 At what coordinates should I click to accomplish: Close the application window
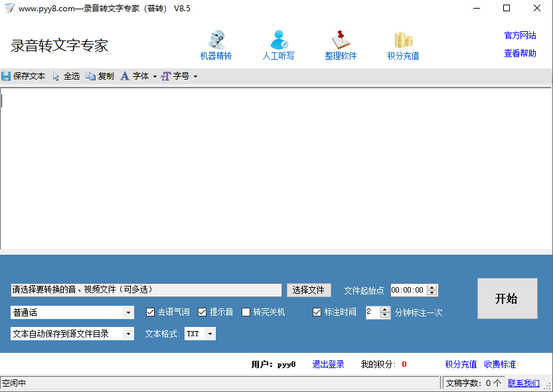point(537,8)
